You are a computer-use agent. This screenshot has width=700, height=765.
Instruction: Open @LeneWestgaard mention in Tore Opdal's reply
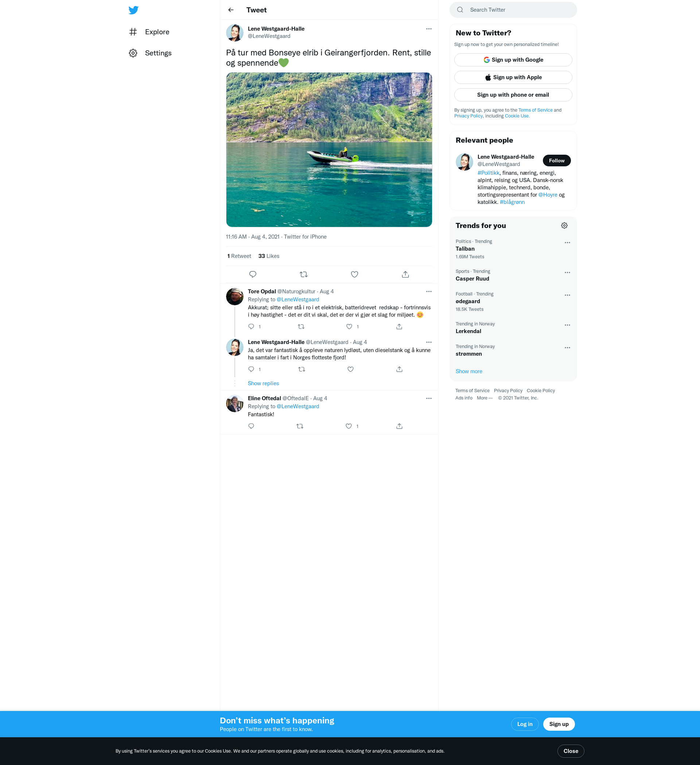(297, 300)
